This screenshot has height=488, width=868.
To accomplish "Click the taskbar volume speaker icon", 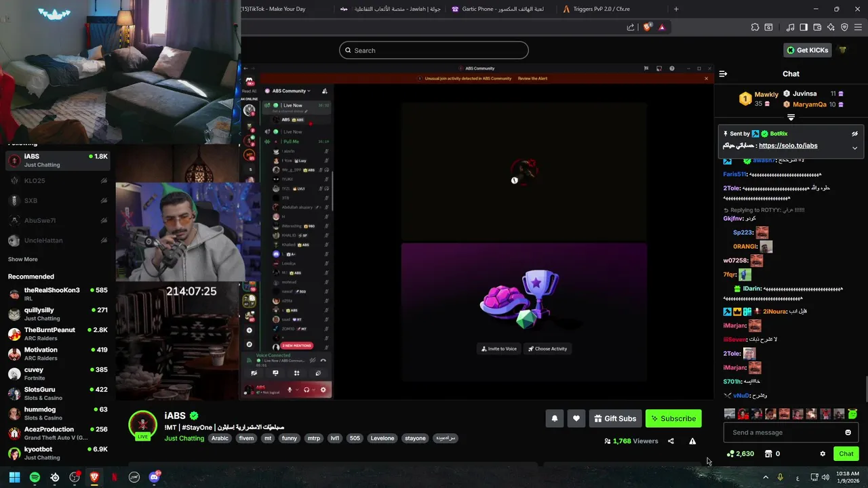I will (825, 477).
